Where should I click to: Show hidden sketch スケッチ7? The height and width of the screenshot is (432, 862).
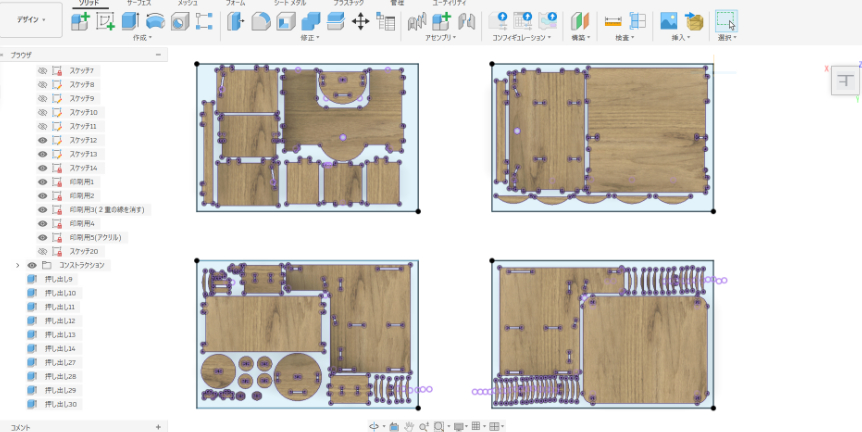(x=42, y=71)
